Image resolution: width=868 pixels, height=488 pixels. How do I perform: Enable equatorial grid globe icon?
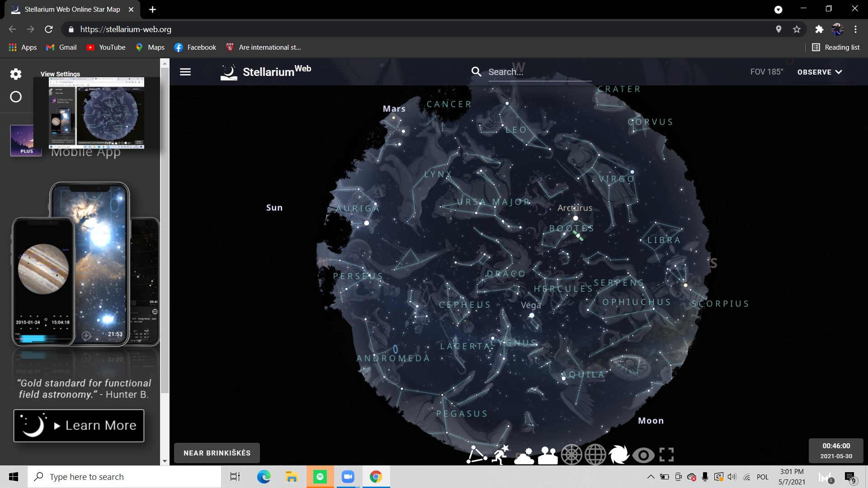tap(595, 455)
